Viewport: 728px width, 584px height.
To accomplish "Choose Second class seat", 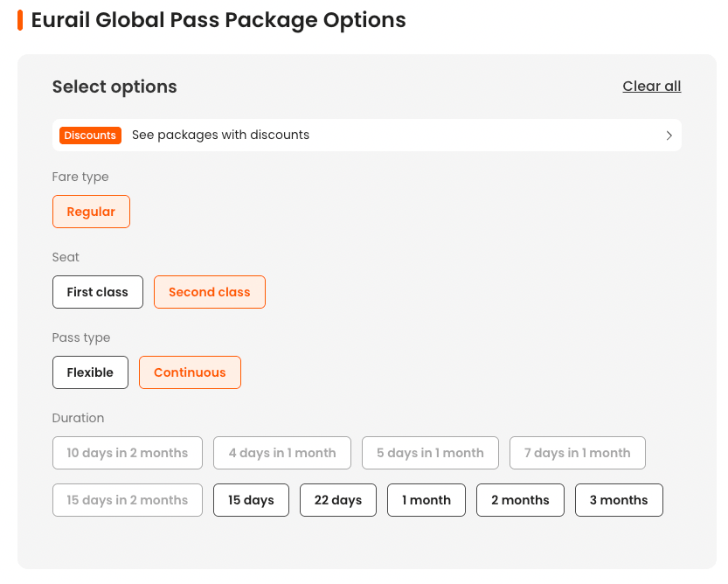I will [x=210, y=292].
